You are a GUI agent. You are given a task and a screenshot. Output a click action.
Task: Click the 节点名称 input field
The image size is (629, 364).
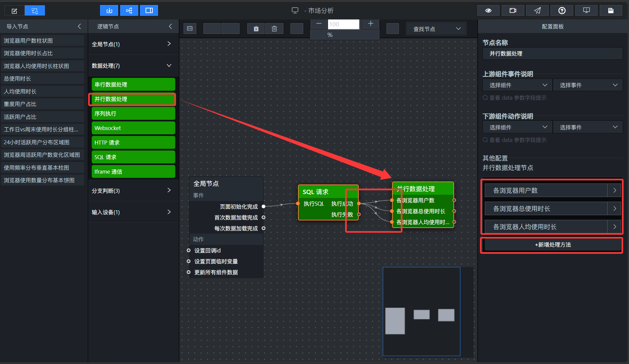tap(552, 53)
